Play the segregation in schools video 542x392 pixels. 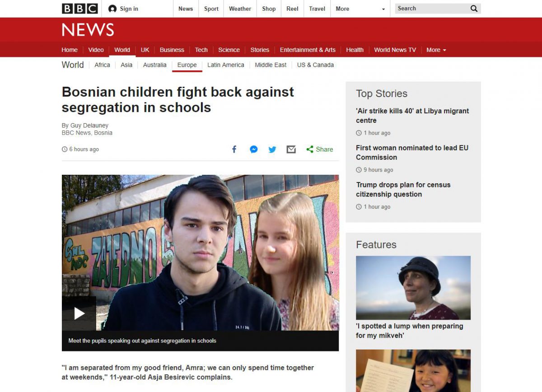(79, 313)
